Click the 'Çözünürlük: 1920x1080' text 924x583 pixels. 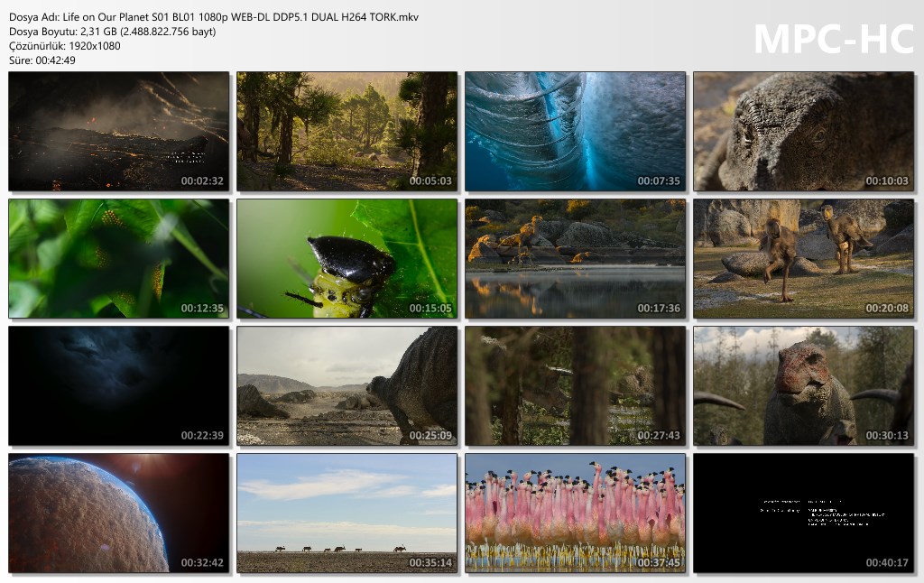coord(65,46)
